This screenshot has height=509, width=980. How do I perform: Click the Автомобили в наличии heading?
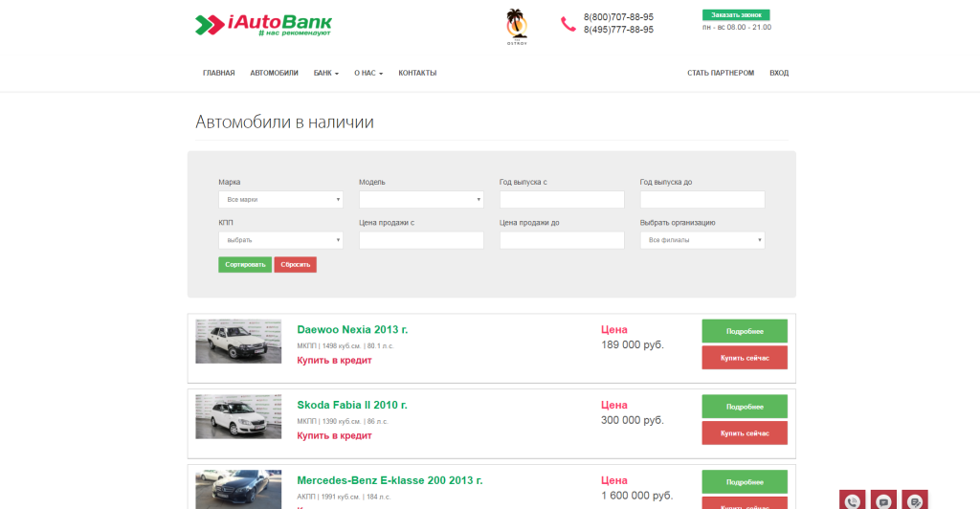tap(284, 122)
